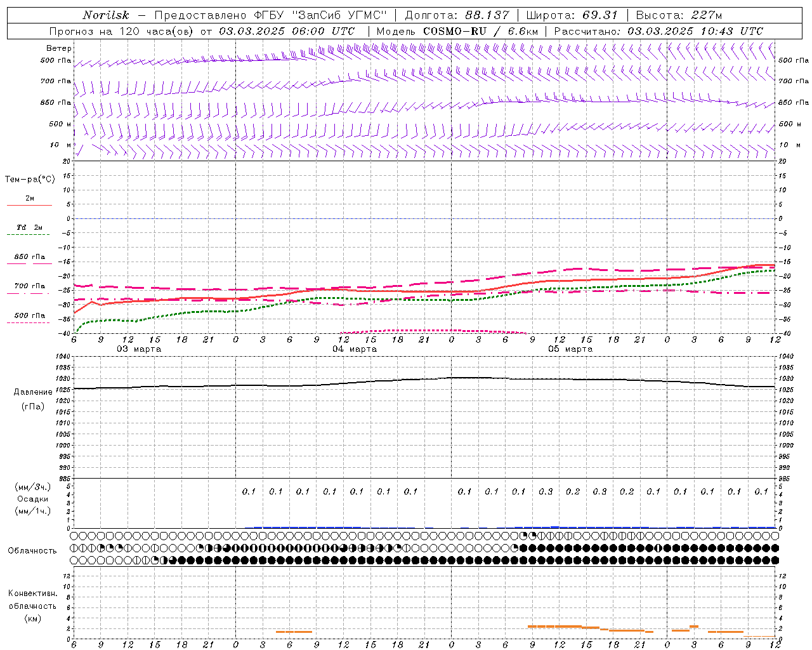The height and width of the screenshot is (650, 812).
Task: Click the 'Широта: 69.31' latitude field
Action: point(572,15)
